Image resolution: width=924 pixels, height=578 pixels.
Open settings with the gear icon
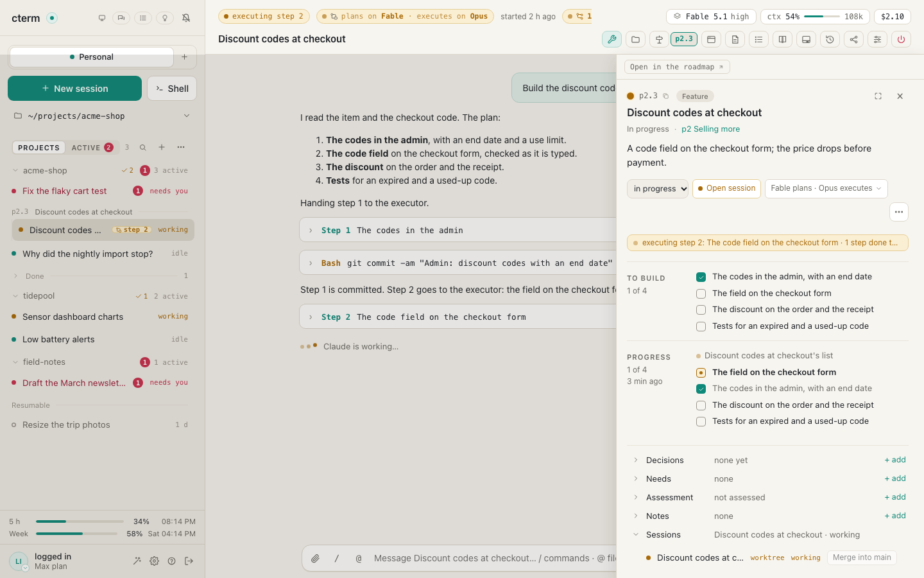pyautogui.click(x=154, y=561)
